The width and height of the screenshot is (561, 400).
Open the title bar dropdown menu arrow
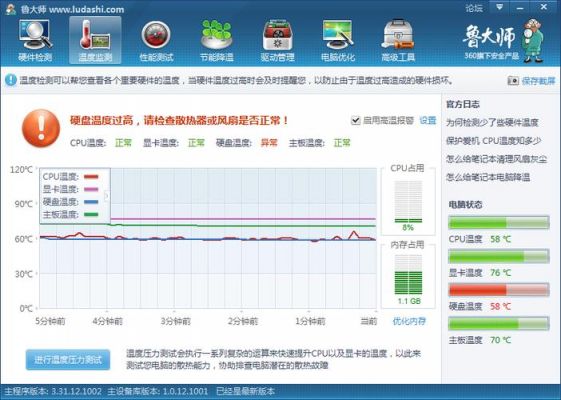click(x=500, y=7)
